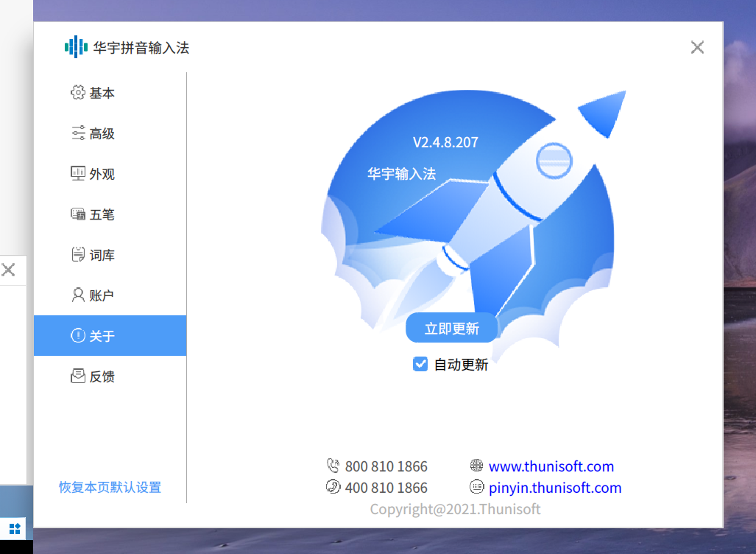
Task: Click keyboard icon beside pinyin.thunisoft.com
Action: point(476,486)
